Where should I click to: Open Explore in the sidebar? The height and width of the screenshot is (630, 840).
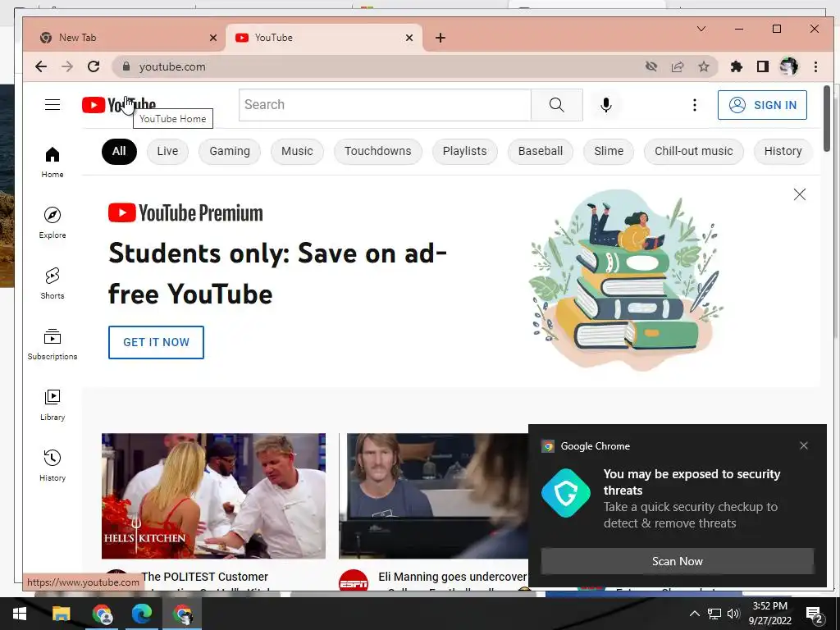(52, 222)
